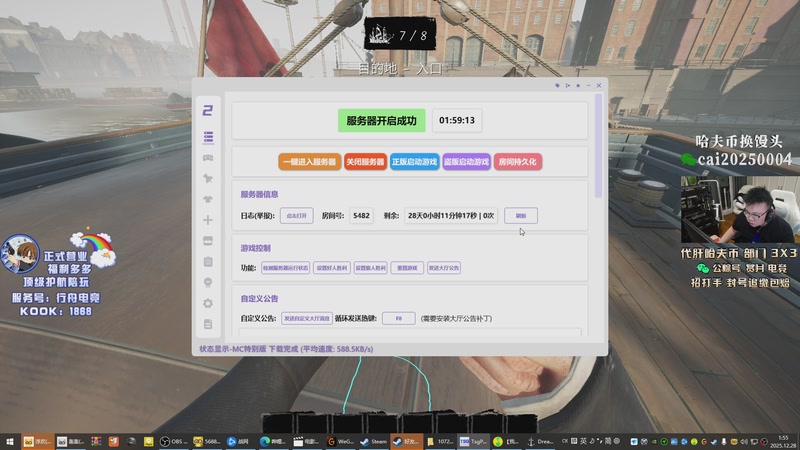
Task: Open the WeGame taskbar item
Action: (x=341, y=441)
